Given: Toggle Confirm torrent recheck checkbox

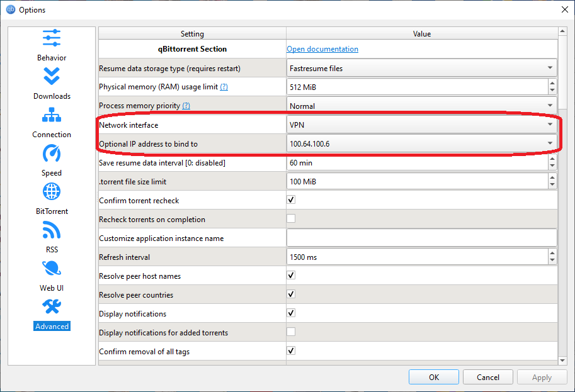Looking at the screenshot, I should [291, 199].
